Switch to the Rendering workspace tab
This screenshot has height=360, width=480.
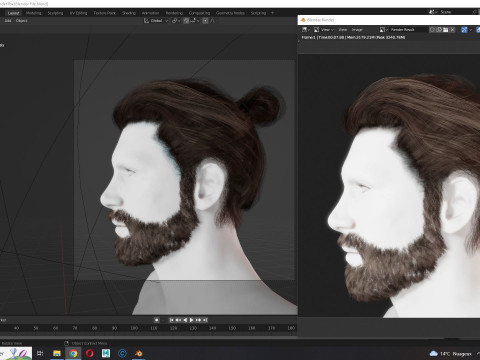[174, 13]
